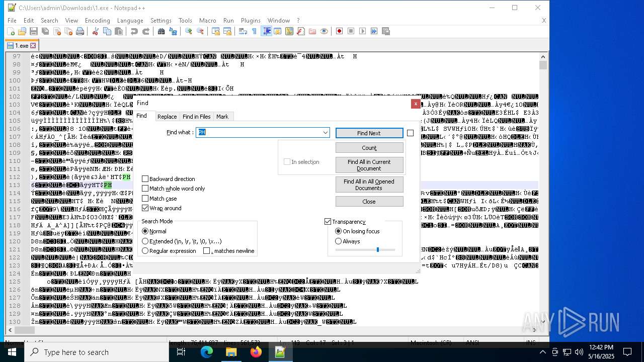Toggle indent guide toolbar icon

pyautogui.click(x=266, y=31)
